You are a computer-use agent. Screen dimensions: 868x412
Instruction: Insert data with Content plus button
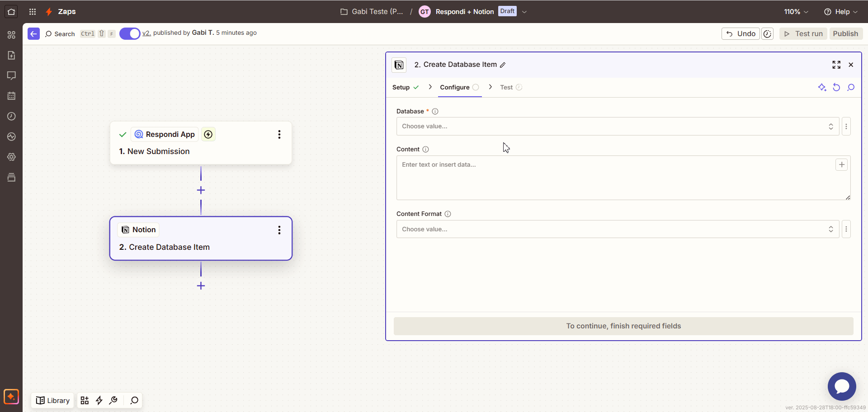841,165
